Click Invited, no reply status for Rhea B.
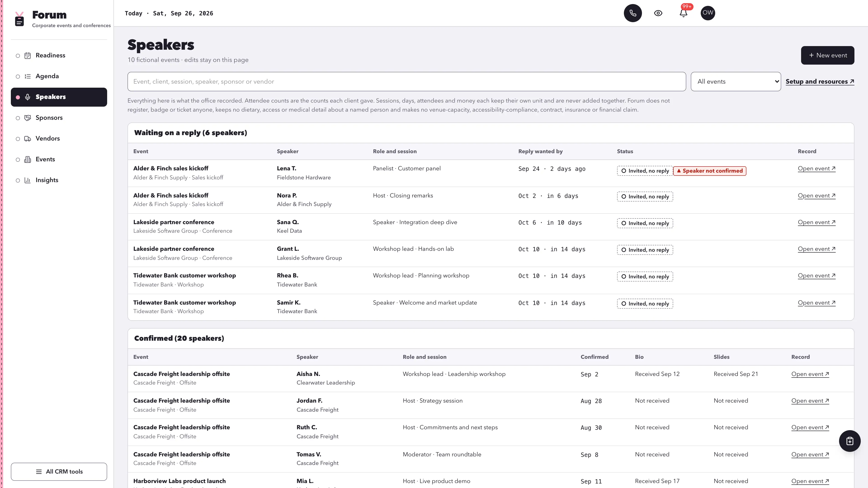Image resolution: width=868 pixels, height=488 pixels. pyautogui.click(x=645, y=277)
